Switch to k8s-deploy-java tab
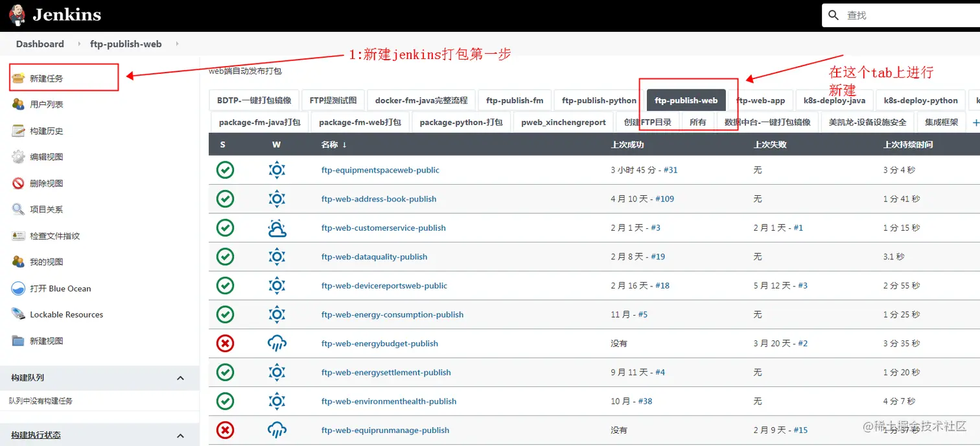 (834, 100)
